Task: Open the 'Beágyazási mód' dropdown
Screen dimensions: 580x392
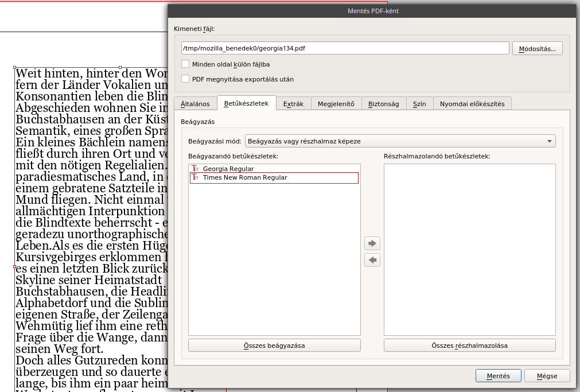Action: point(400,141)
